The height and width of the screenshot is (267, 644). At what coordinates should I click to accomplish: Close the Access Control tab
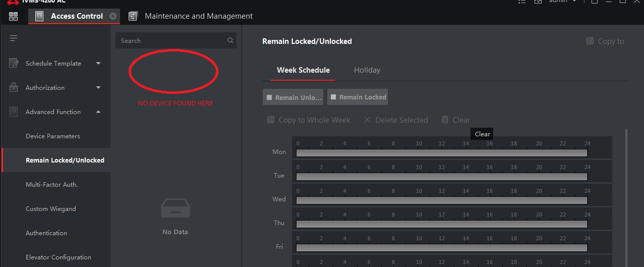[113, 16]
